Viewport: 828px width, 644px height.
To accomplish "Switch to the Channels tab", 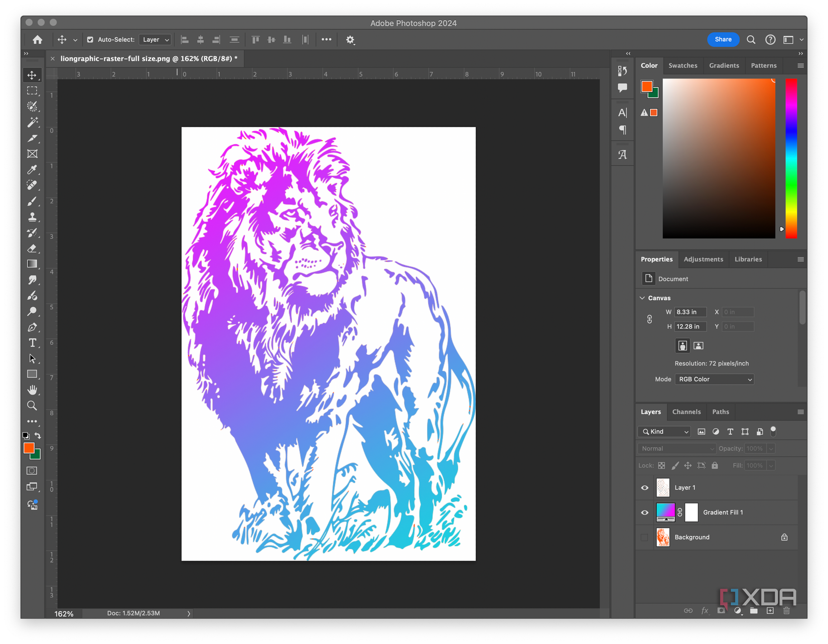I will pyautogui.click(x=686, y=412).
